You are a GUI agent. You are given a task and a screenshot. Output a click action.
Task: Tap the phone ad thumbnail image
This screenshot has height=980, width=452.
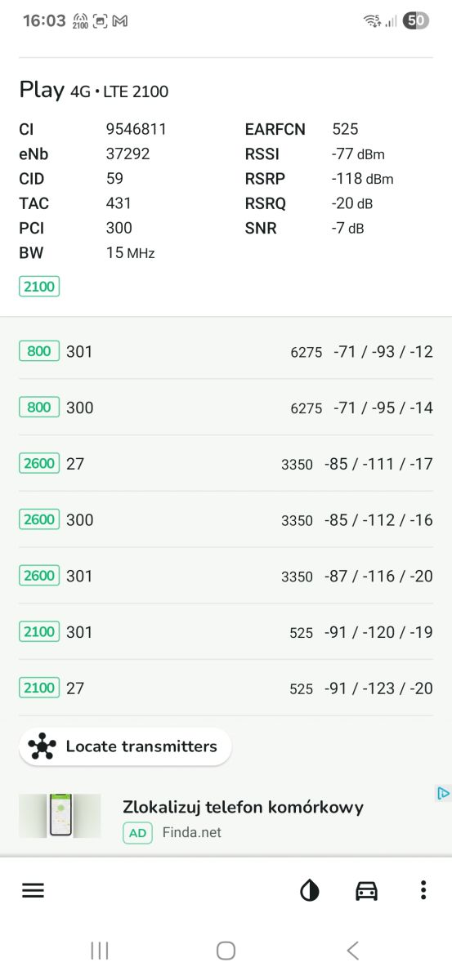point(60,816)
